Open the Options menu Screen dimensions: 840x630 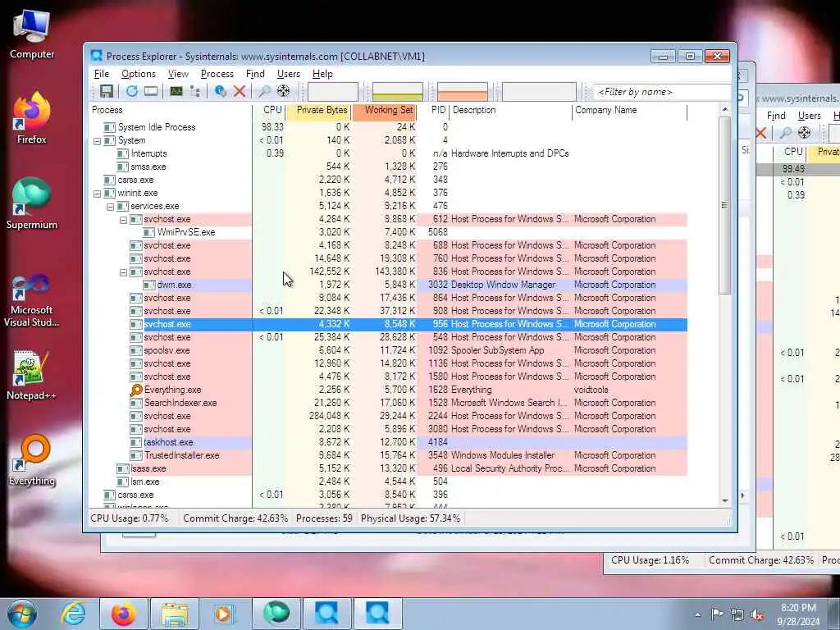tap(138, 74)
